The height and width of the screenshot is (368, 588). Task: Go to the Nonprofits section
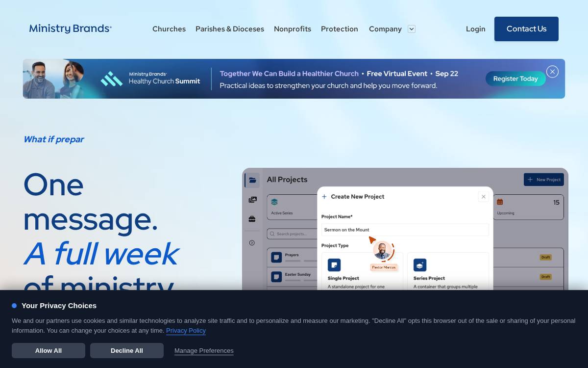(x=293, y=29)
